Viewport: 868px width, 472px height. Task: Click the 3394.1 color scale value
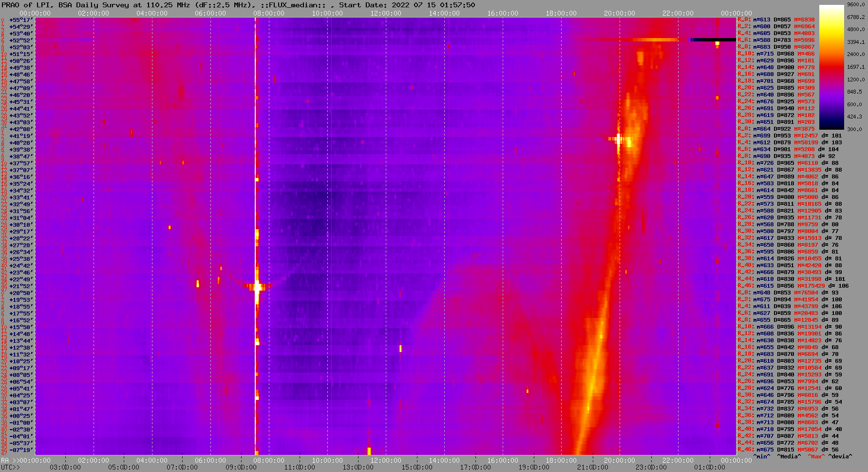point(856,42)
